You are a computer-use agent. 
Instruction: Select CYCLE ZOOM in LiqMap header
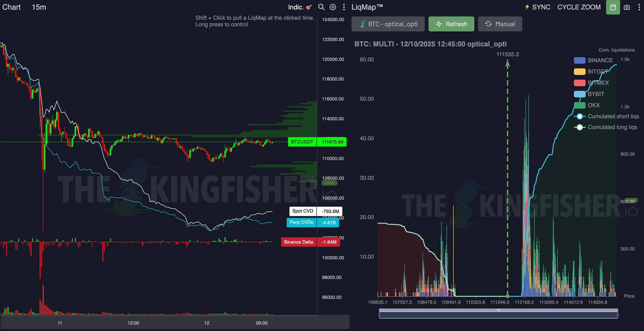pos(579,7)
